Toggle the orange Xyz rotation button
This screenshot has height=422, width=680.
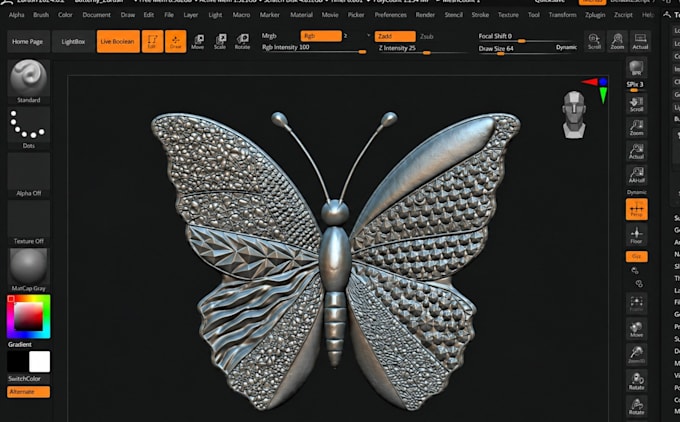(x=636, y=256)
